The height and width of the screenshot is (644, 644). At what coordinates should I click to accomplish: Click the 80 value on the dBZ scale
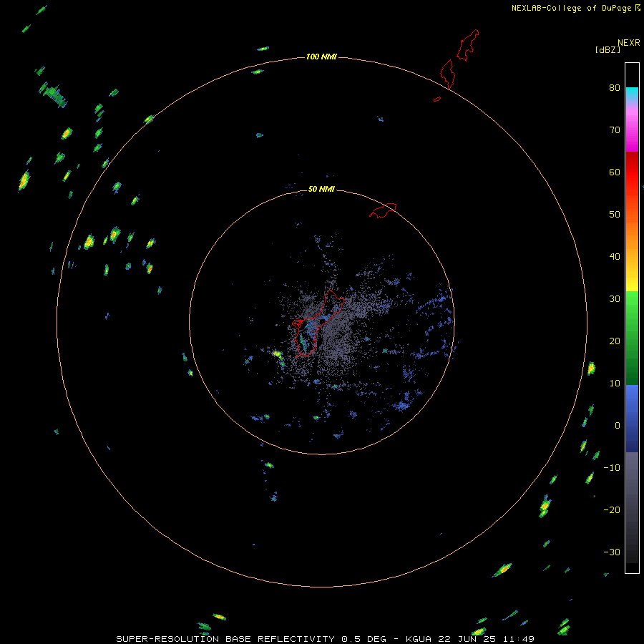[615, 88]
